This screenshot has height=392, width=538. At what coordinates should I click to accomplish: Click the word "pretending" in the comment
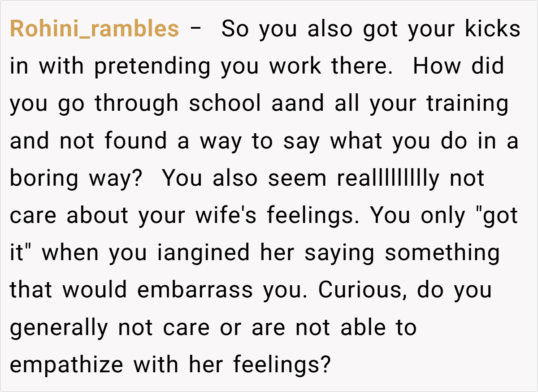click(x=152, y=66)
